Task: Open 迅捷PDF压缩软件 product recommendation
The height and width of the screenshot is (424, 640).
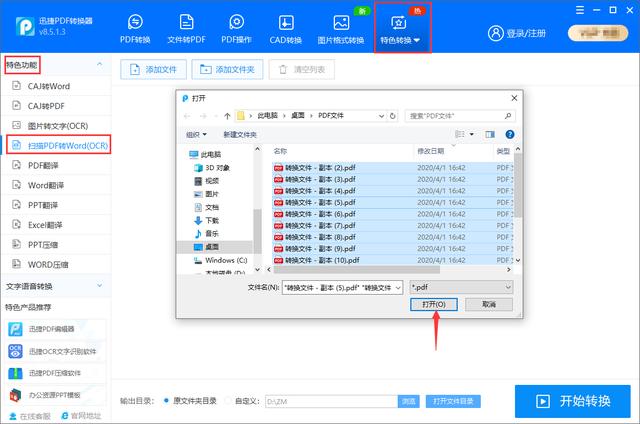Action: (56, 373)
